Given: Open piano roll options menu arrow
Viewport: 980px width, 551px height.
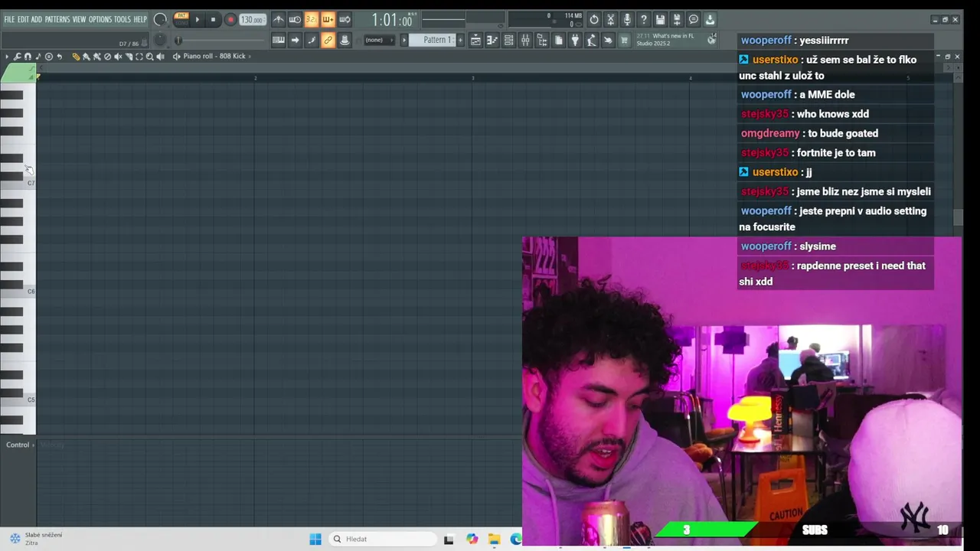Looking at the screenshot, I should [7, 56].
